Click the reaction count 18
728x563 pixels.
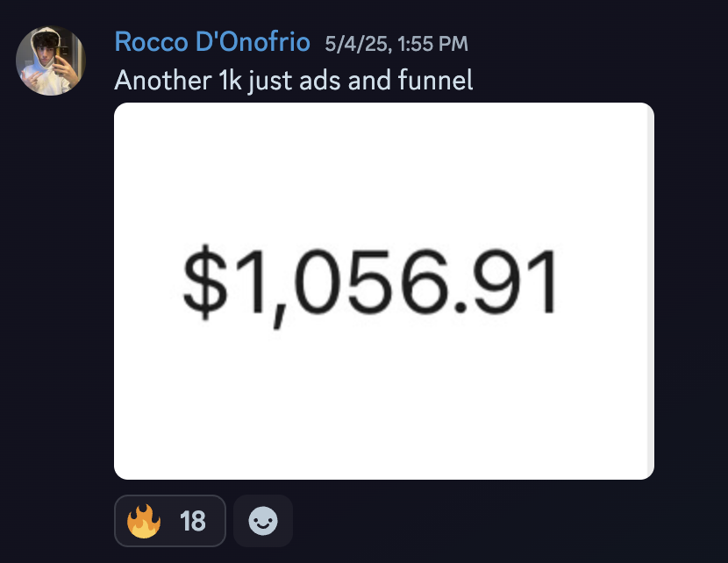tap(193, 521)
